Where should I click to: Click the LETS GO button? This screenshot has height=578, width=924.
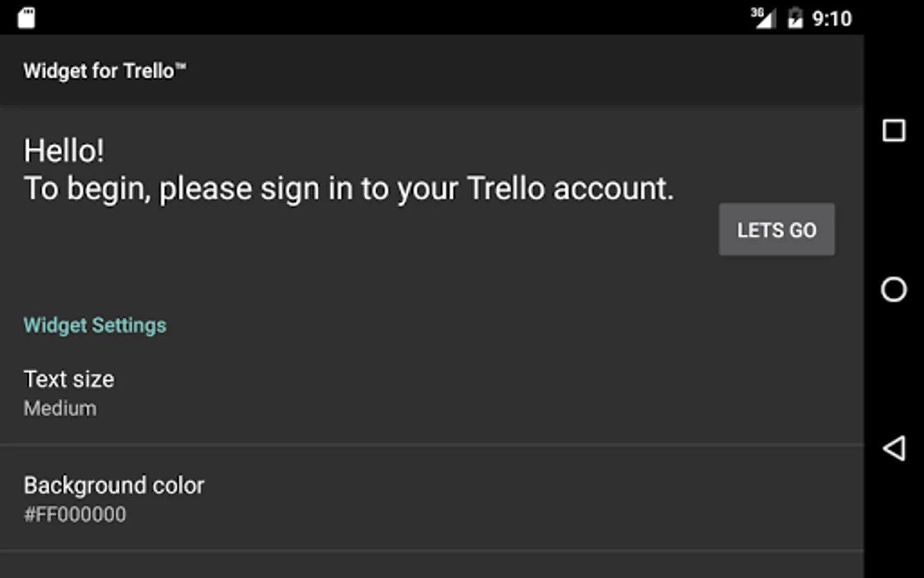point(776,230)
